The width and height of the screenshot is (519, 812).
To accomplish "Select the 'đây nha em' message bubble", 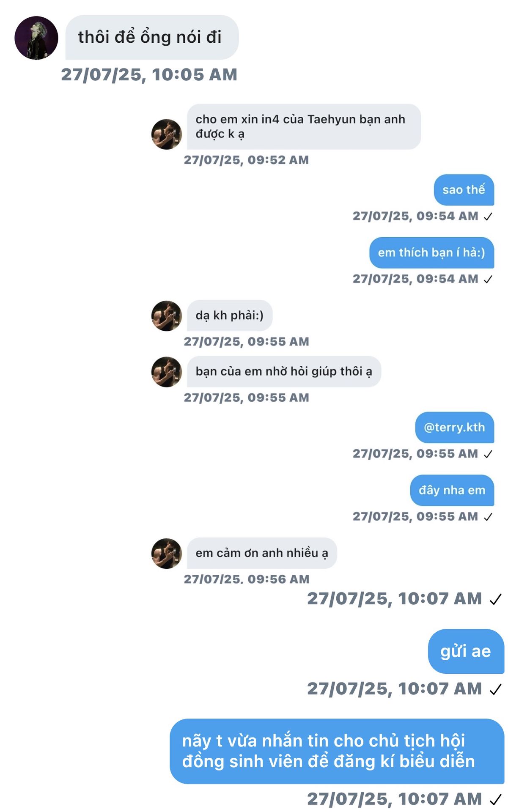I will tap(452, 491).
